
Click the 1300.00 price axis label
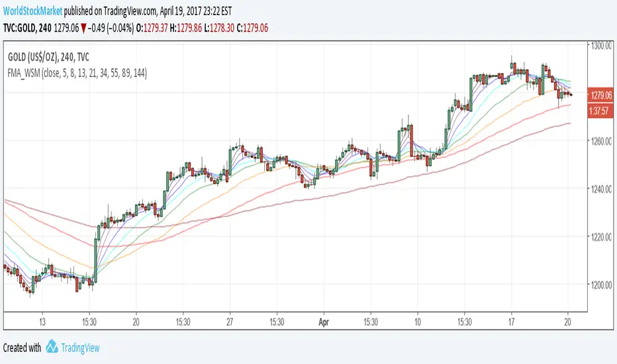[601, 46]
